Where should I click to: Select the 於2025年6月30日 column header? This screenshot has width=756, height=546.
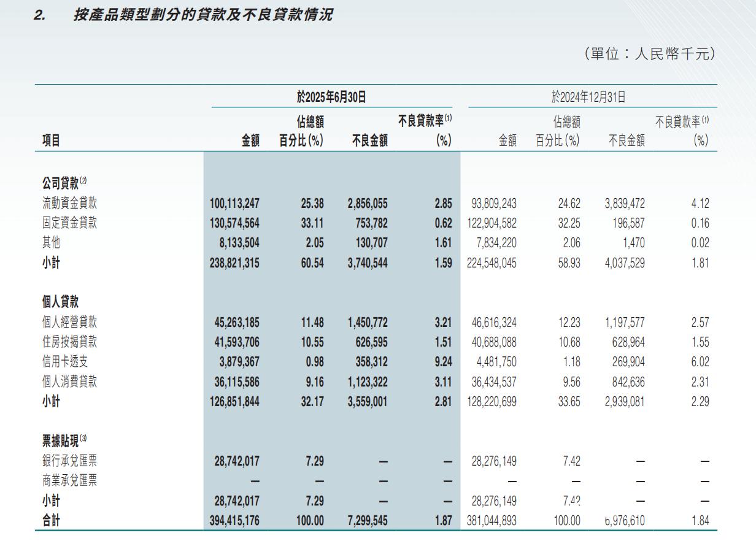point(331,96)
